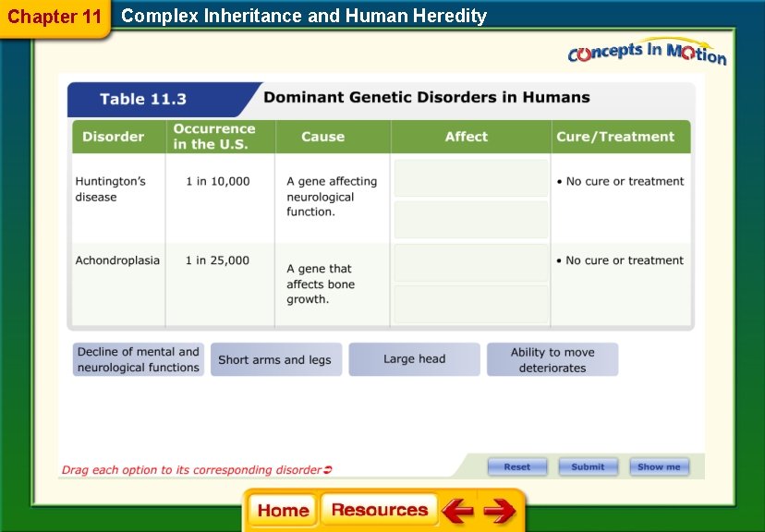
Task: Select the Decline of mental functions tile
Action: click(x=138, y=358)
